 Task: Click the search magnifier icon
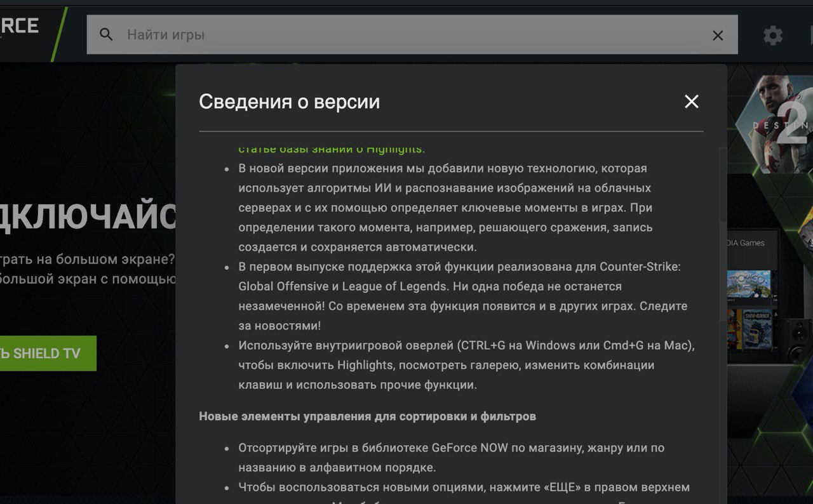click(x=106, y=35)
